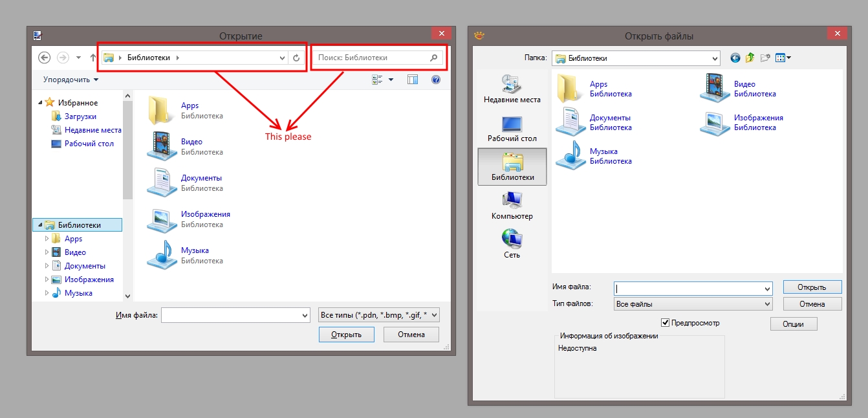Image resolution: width=868 pixels, height=418 pixels.
Task: Click Отмена button in Открыть файлы
Action: [x=812, y=303]
